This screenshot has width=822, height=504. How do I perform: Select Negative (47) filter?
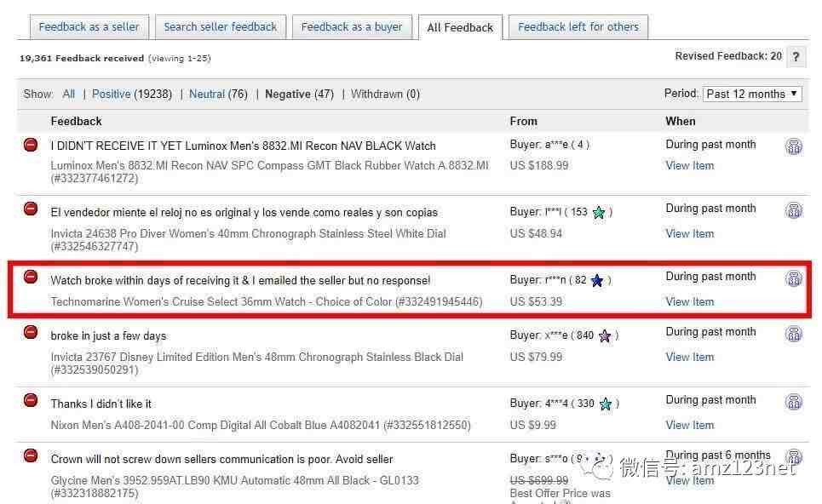pos(299,94)
